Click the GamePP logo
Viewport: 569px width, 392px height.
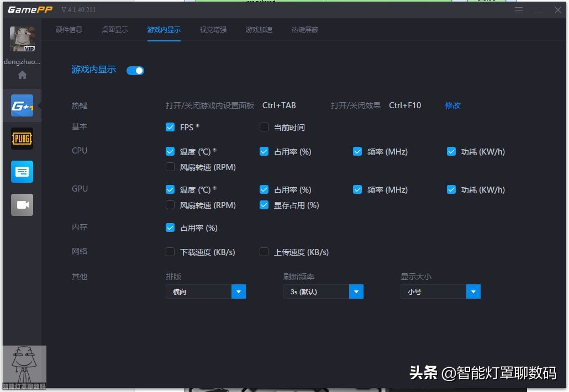[x=30, y=9]
